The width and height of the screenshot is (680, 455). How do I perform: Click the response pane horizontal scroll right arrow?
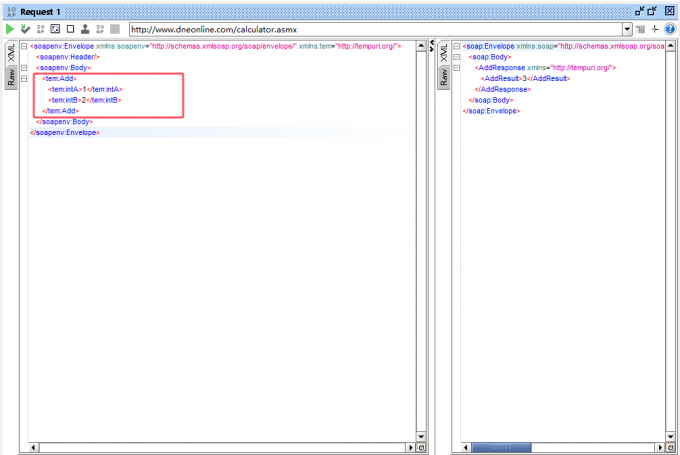(660, 447)
